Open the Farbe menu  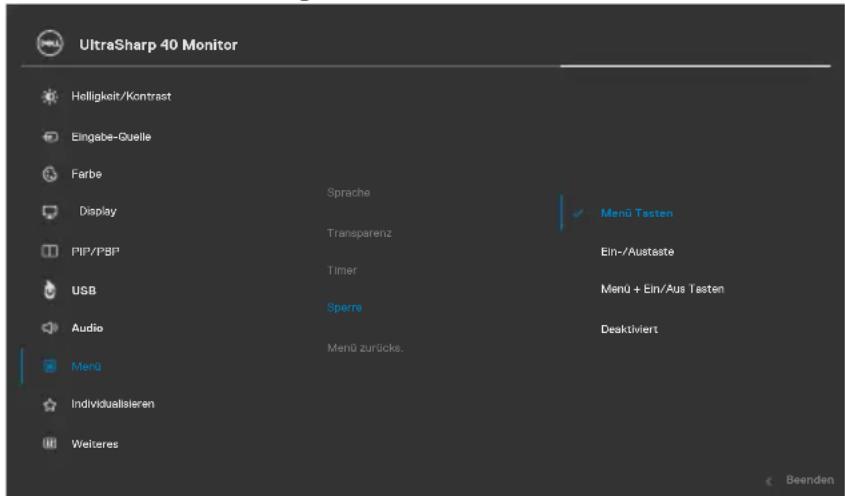tap(86, 174)
